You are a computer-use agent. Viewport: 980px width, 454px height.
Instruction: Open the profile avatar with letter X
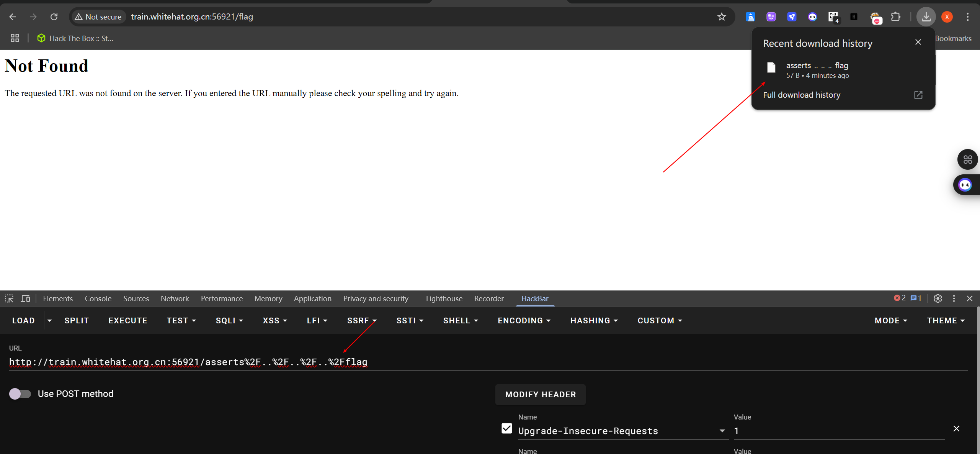(947, 17)
